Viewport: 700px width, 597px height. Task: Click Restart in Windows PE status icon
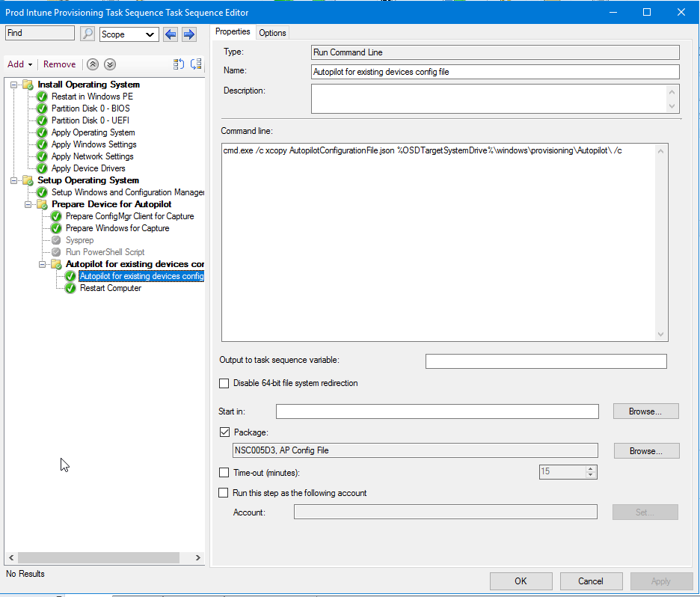click(42, 97)
